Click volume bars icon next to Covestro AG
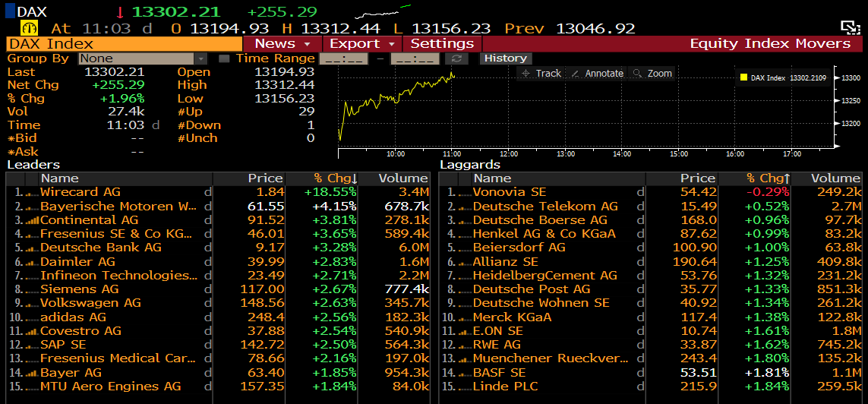The width and height of the screenshot is (868, 404). point(33,331)
